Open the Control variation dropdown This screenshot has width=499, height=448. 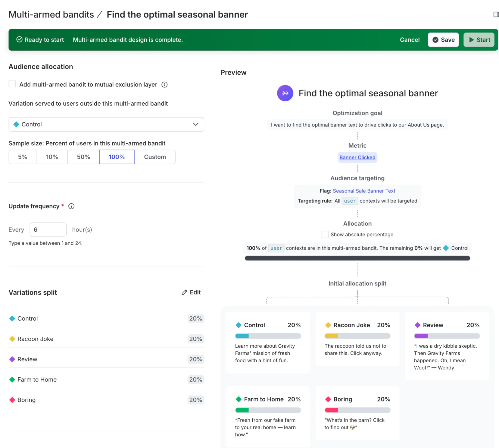(106, 124)
